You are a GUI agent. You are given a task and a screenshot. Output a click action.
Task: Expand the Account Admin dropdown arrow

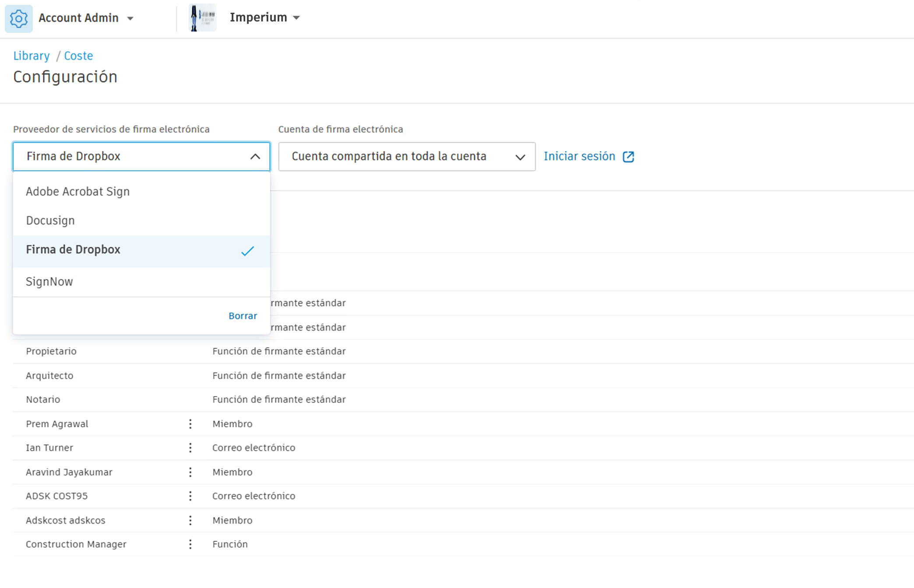pyautogui.click(x=130, y=18)
